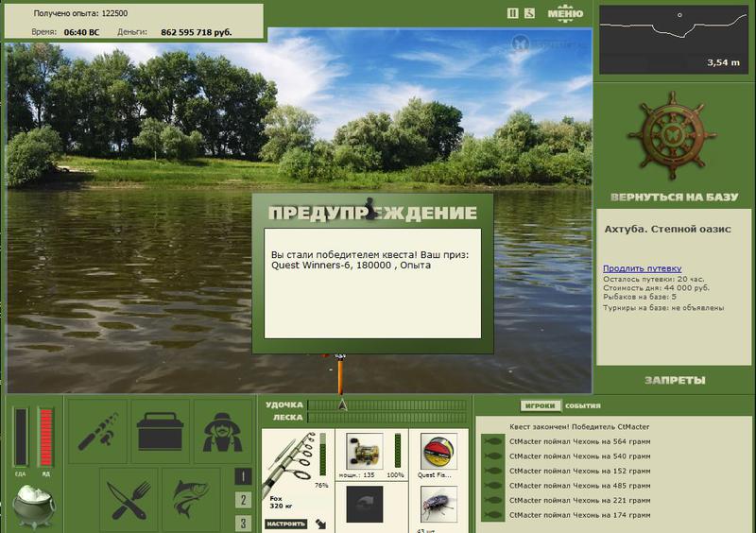Open the ЗАПРЕТЫ restrictions panel

pyautogui.click(x=675, y=381)
